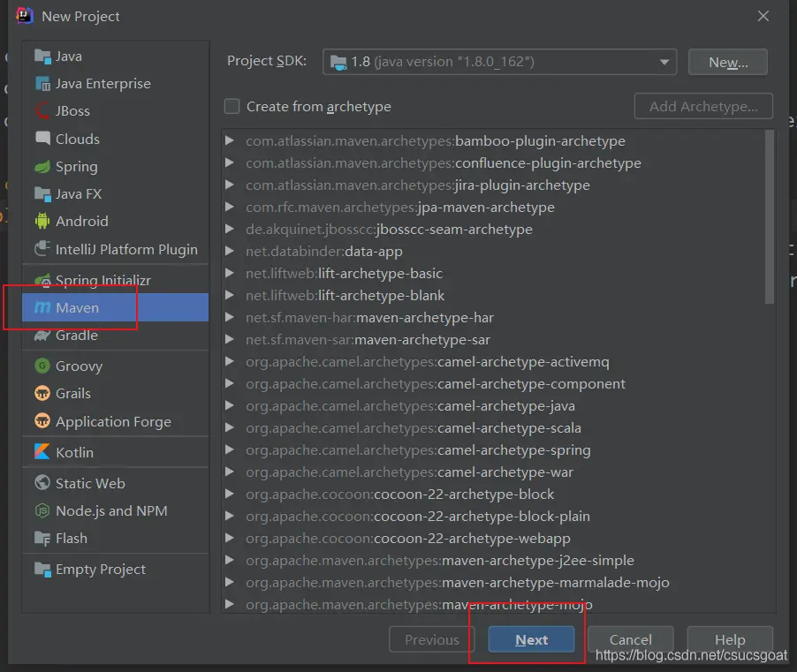Click the Android robot icon
This screenshot has width=797, height=672.
42,222
